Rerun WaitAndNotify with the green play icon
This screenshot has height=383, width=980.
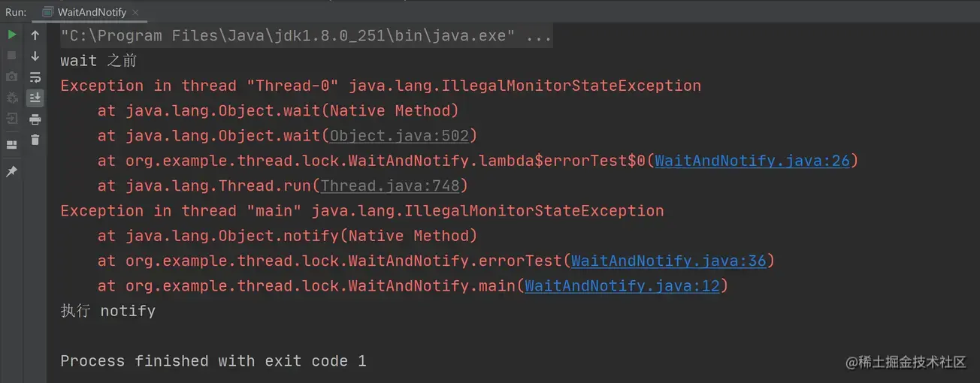(12, 35)
